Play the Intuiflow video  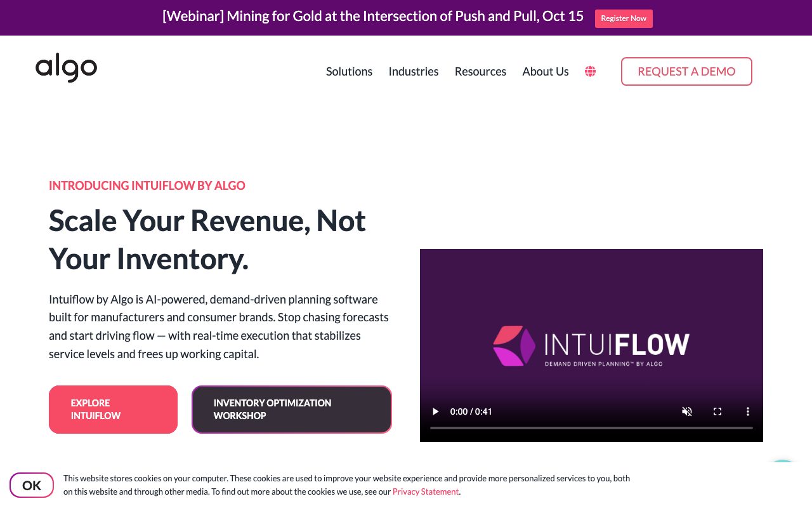click(435, 411)
